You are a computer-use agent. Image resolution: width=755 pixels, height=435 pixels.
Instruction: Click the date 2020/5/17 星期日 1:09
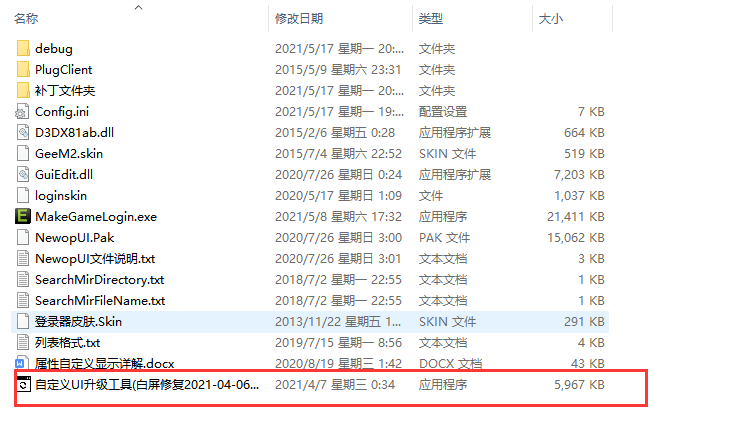click(x=338, y=196)
